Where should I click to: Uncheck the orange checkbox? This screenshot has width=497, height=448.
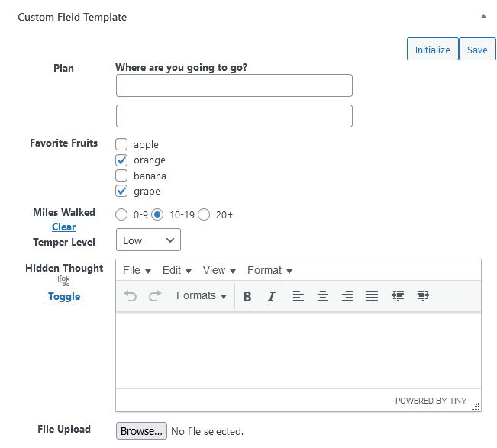tap(121, 160)
